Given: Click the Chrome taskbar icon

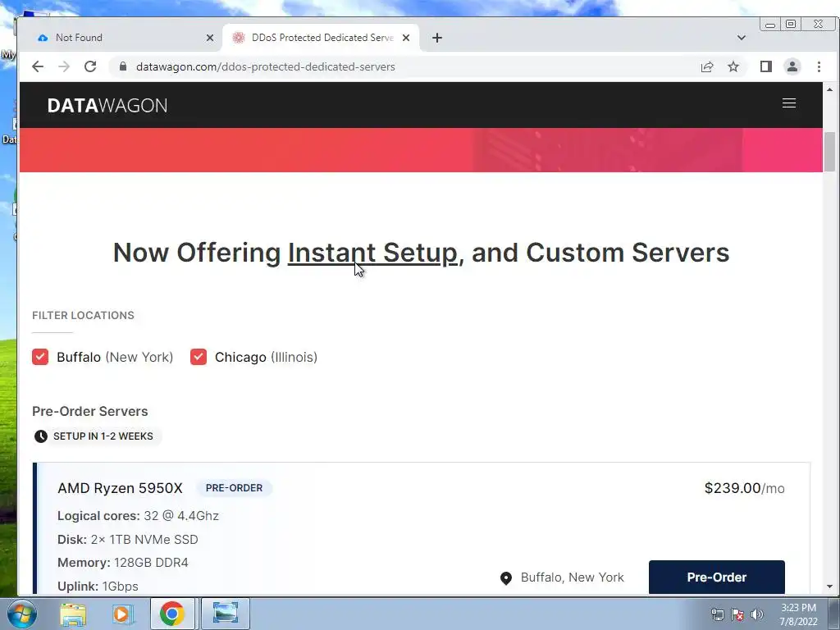Looking at the screenshot, I should click(171, 614).
